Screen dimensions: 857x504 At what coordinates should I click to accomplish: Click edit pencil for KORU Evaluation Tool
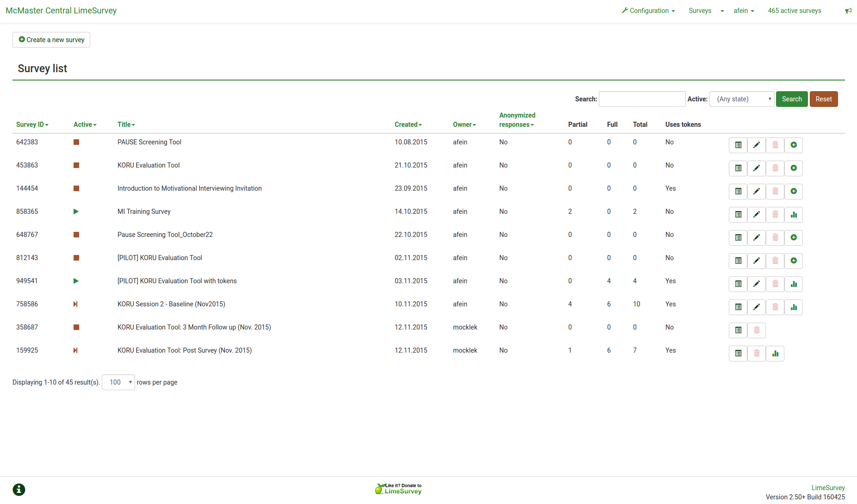[757, 168]
